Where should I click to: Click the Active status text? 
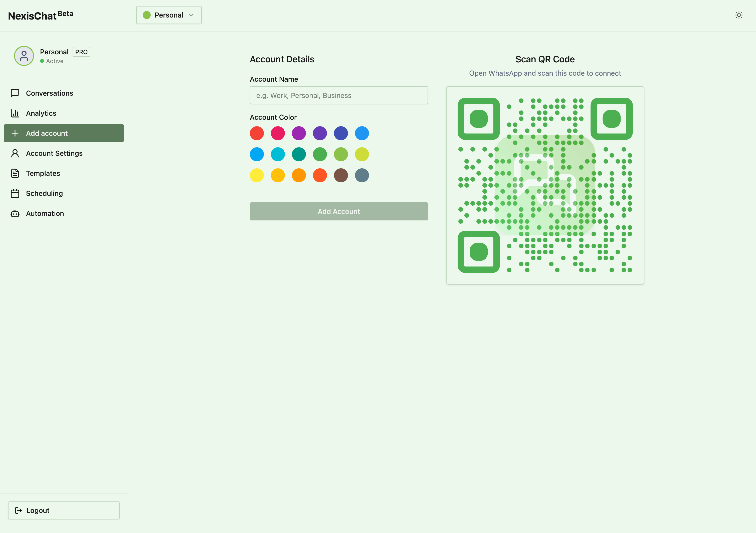coord(55,61)
